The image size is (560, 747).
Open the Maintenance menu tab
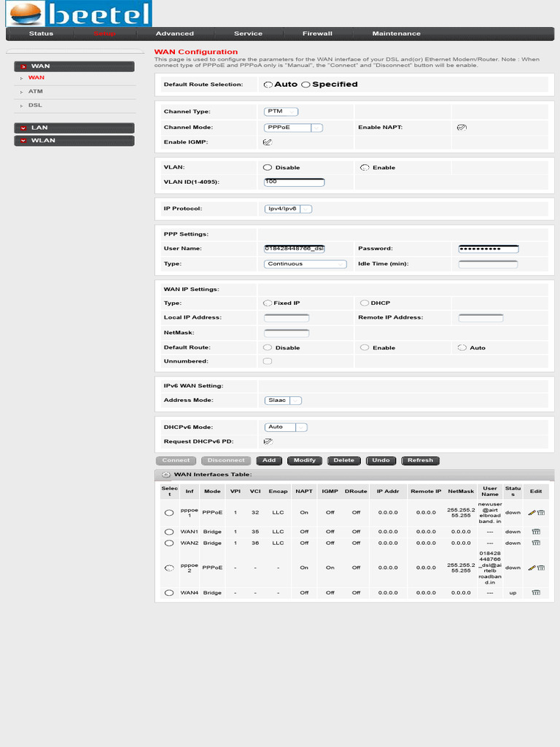click(x=396, y=34)
